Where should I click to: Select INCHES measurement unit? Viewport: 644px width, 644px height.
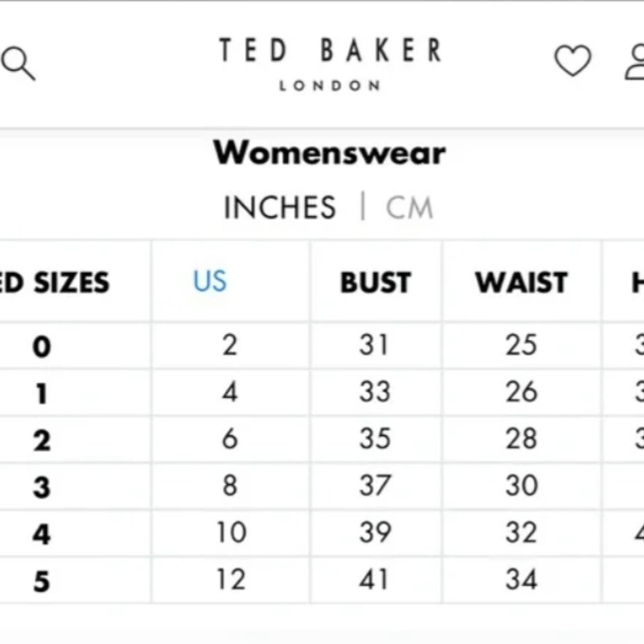click(279, 207)
